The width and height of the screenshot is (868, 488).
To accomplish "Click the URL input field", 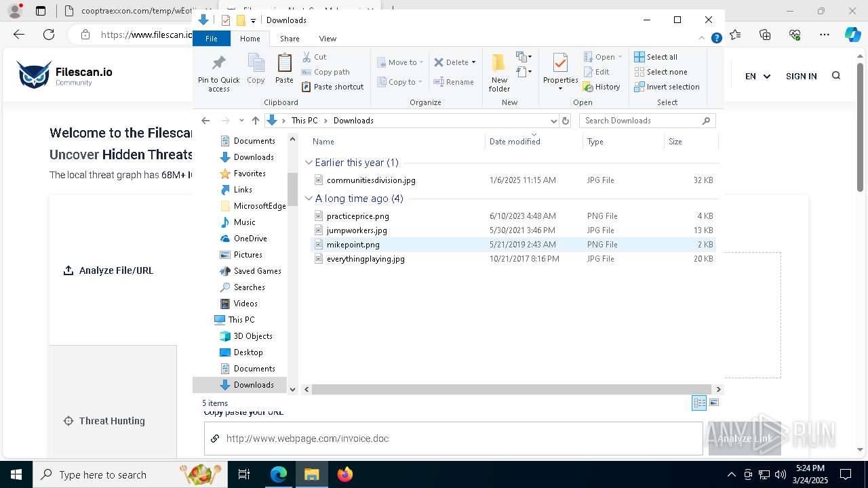I will [453, 439].
